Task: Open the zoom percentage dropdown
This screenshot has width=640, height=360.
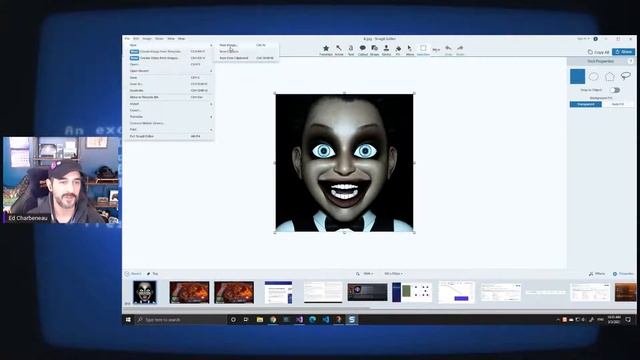Action: click(368, 274)
